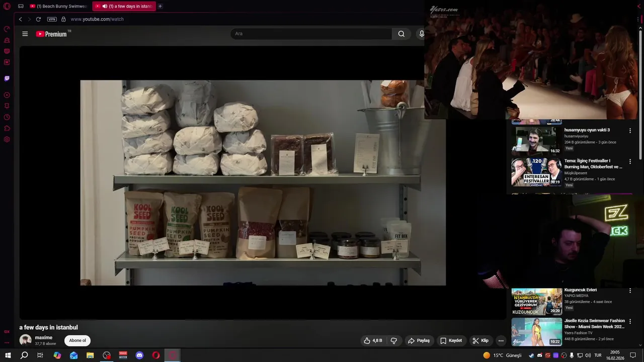Open History clock icon in sidebar

pos(7,117)
